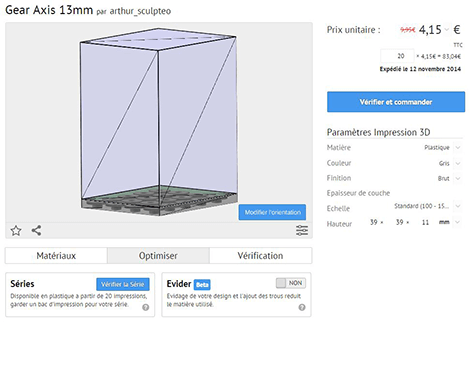Click height dimension field showing 11

(425, 222)
